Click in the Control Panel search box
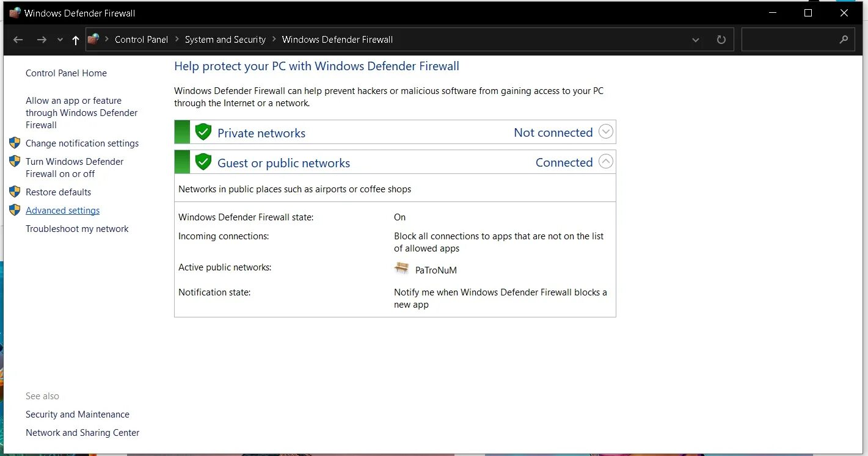The height and width of the screenshot is (456, 868). (788, 40)
